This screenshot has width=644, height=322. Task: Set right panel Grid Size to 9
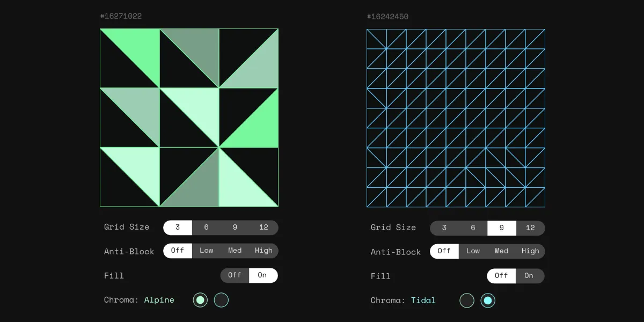click(x=502, y=228)
